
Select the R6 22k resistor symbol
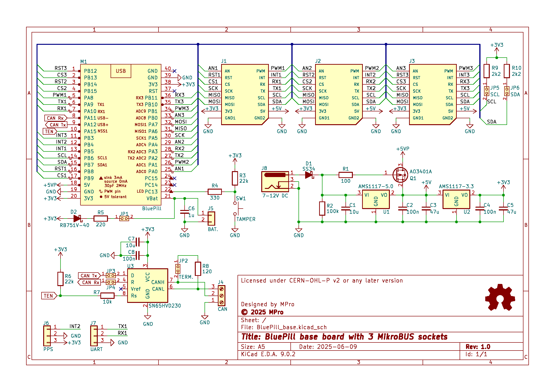point(61,279)
